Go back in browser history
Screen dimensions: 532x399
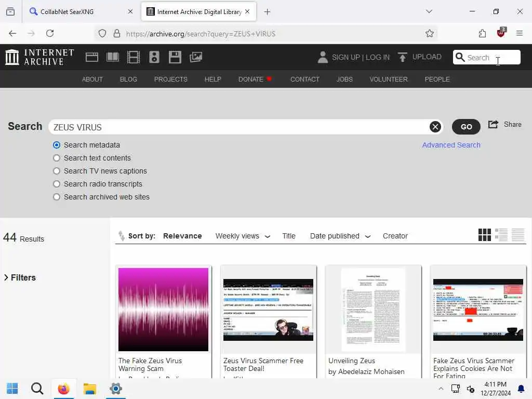12,33
